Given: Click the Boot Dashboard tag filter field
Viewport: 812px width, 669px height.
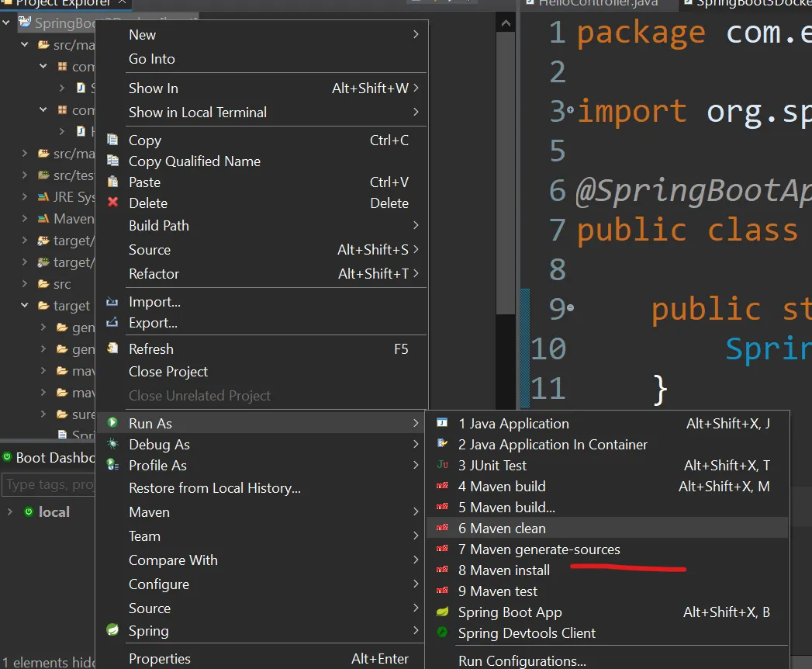Looking at the screenshot, I should pyautogui.click(x=48, y=485).
